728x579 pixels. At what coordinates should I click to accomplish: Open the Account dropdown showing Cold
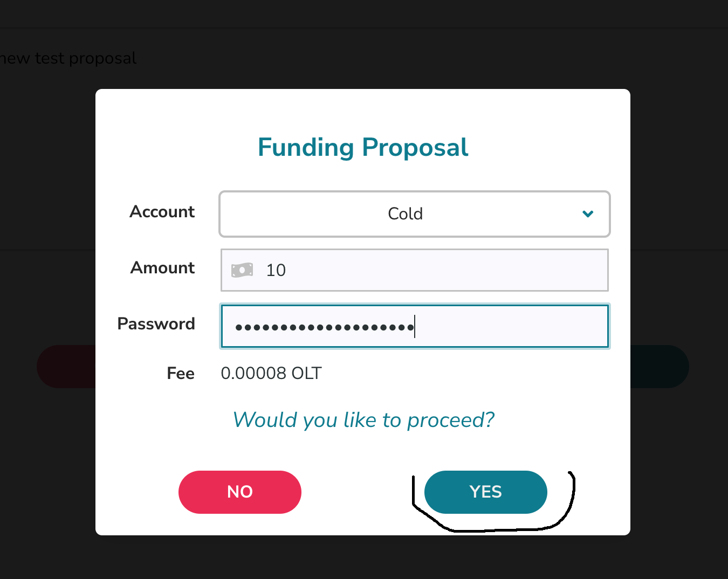[x=414, y=214]
